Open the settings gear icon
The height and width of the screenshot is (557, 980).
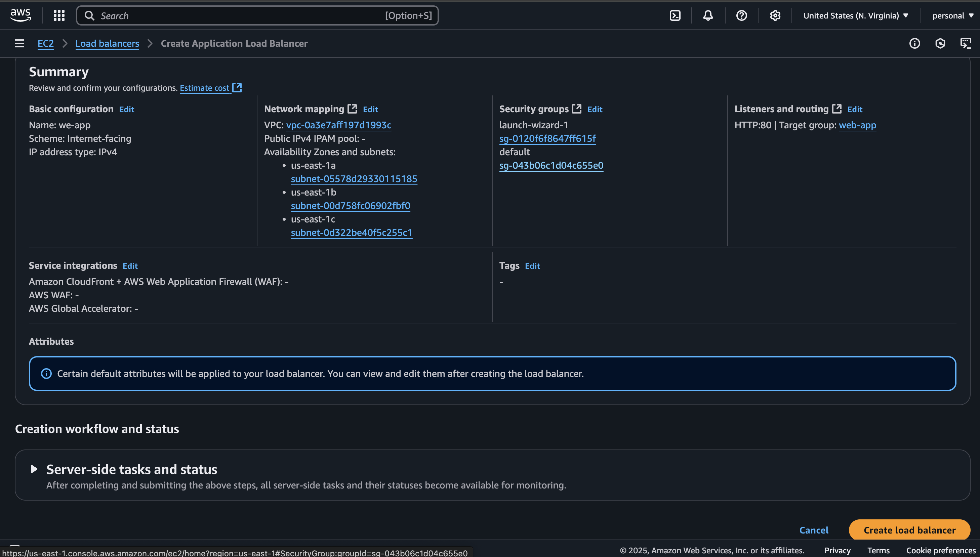point(775,15)
